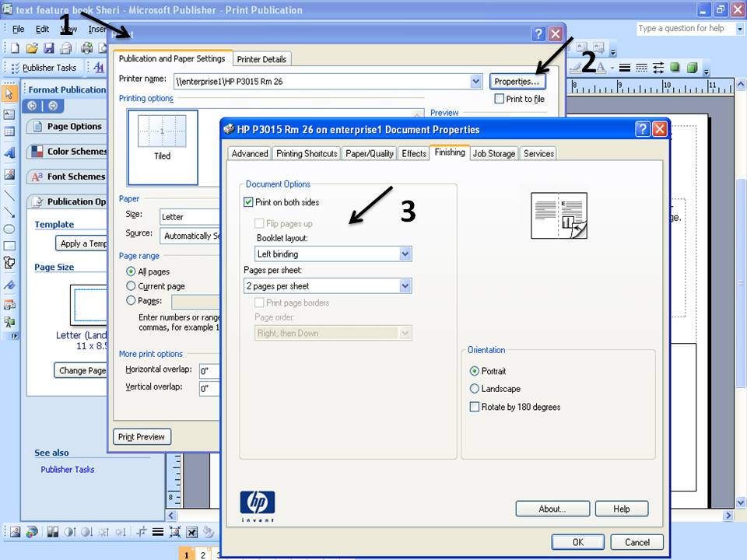Select Portrait orientation
The height and width of the screenshot is (560, 747).
475,371
